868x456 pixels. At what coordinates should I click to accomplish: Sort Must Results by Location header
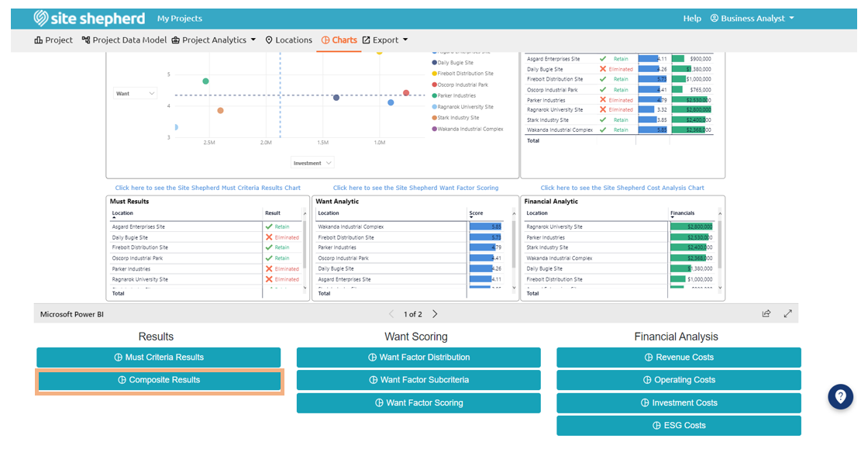122,213
